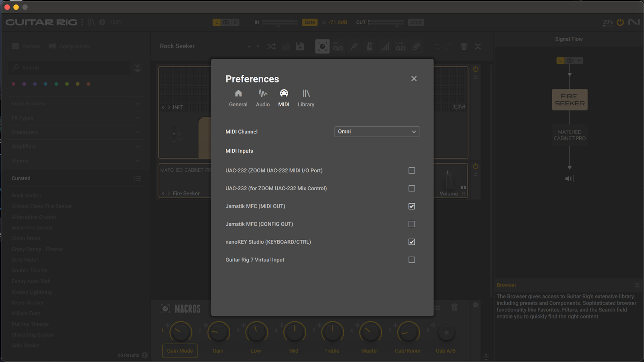The image size is (644, 362).
Task: Click the Macros trash icon
Action: point(455,307)
